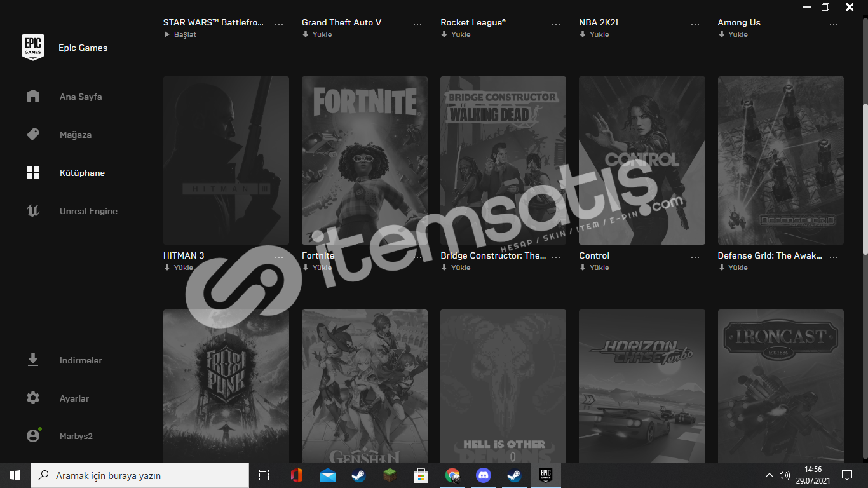868x488 pixels.
Task: Open options menu for HITMAN 3
Action: [x=279, y=257]
